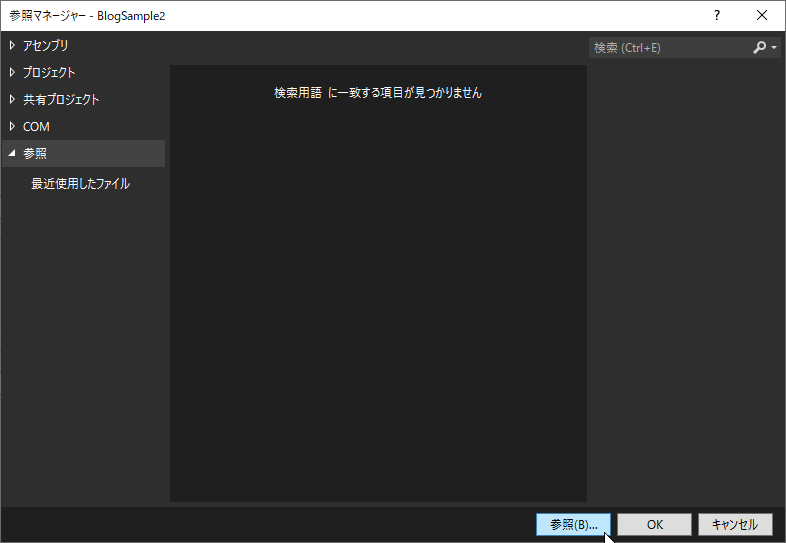Collapse the expanded 参照 node arrow

click(12, 153)
